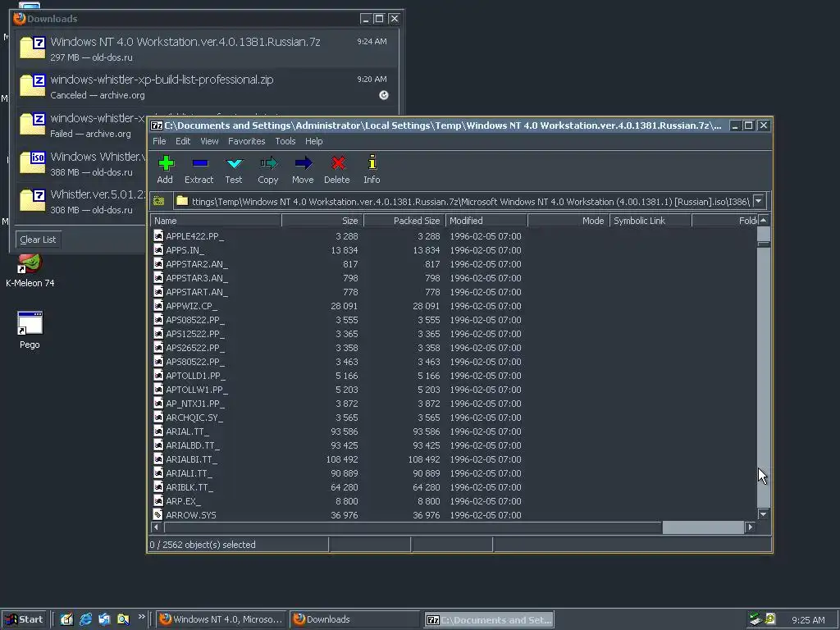This screenshot has height=630, width=840.
Task: Click the Outlook Express quick launch icon
Action: pyautogui.click(x=104, y=619)
